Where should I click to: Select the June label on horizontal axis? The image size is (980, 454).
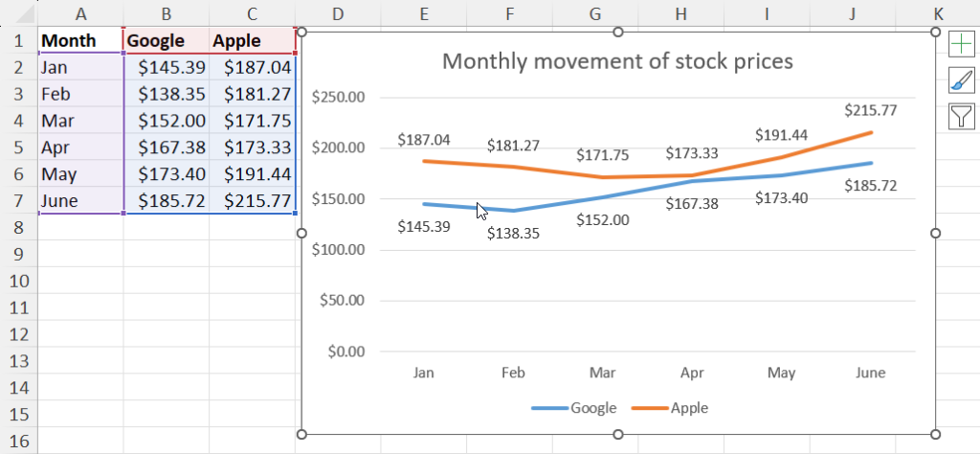(x=870, y=374)
